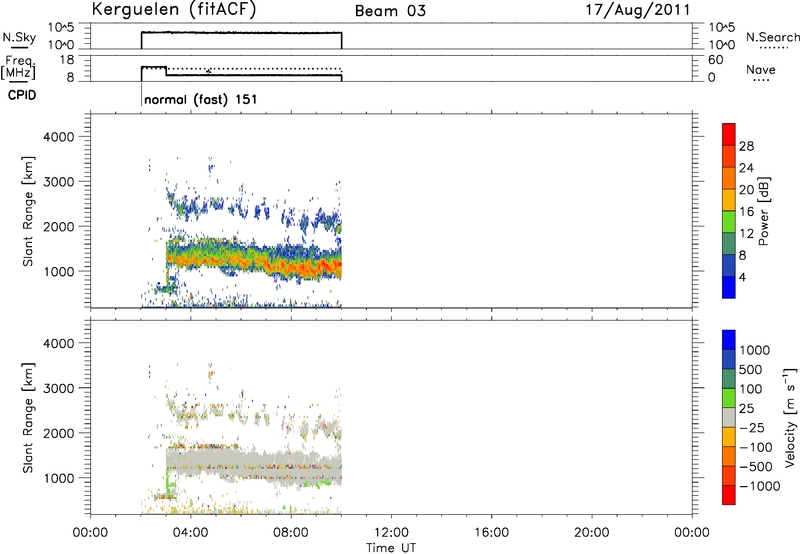This screenshot has width=800, height=554.
Task: Click the 'Velocity [m s-1]' colorbar label
Action: tap(790, 417)
